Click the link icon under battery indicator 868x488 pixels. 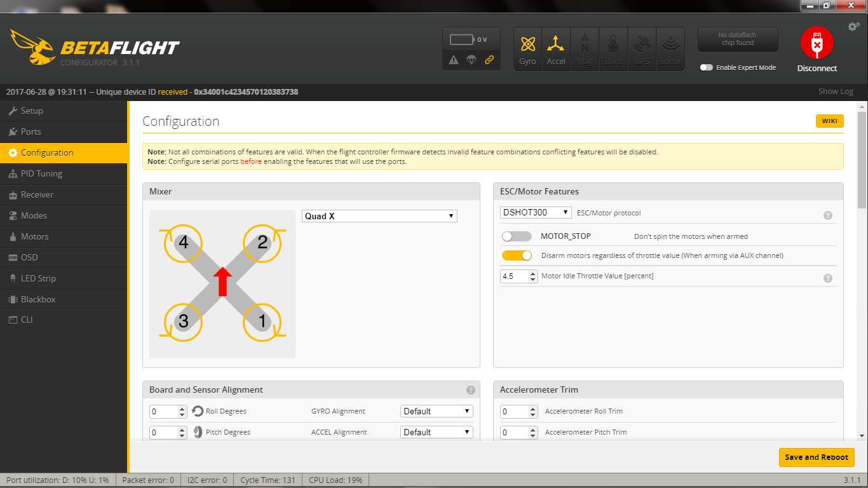click(489, 60)
